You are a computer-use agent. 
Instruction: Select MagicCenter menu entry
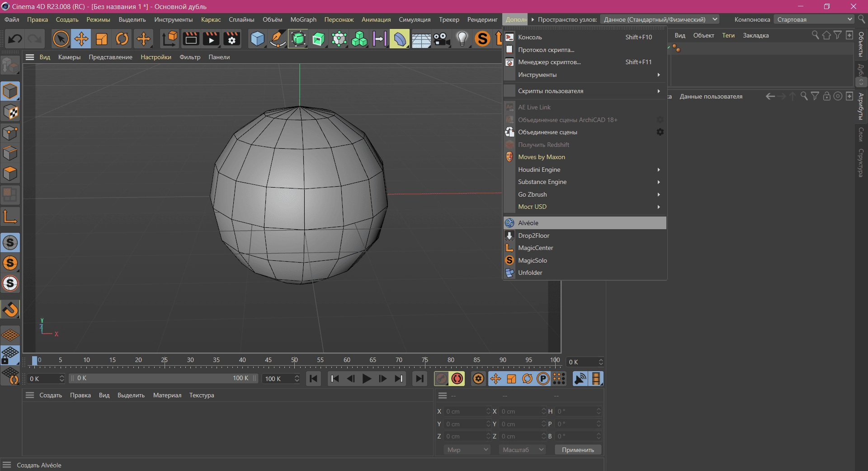coord(585,248)
